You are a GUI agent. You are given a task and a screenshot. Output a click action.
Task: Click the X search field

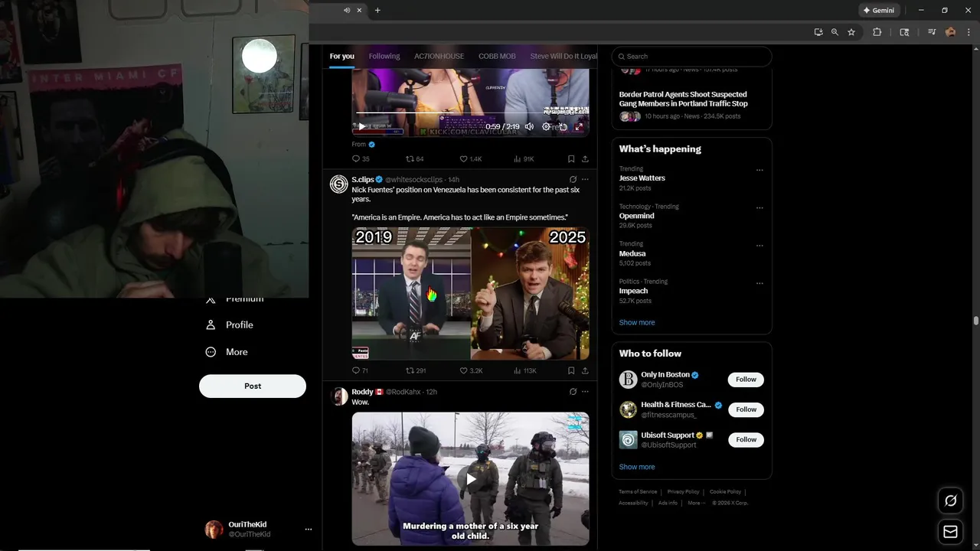click(x=691, y=56)
